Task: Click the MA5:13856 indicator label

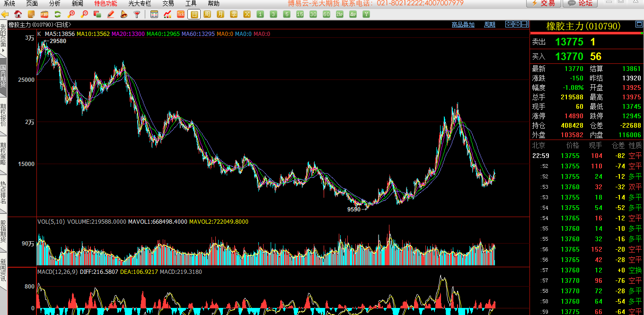Action: point(60,34)
